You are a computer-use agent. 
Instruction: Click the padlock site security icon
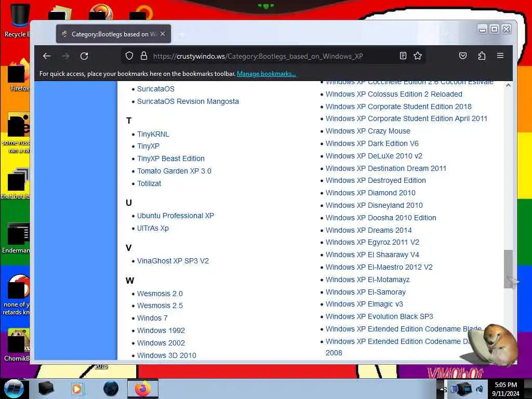coord(144,56)
